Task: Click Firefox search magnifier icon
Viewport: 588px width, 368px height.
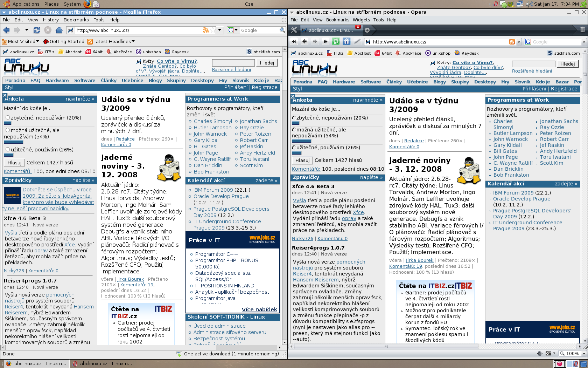Action: (282, 30)
